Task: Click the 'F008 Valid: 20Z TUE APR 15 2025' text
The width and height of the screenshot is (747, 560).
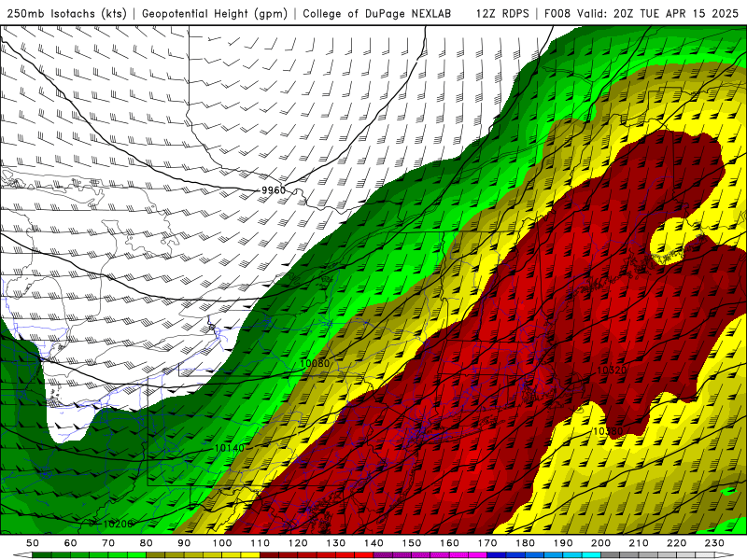Action: click(x=641, y=13)
